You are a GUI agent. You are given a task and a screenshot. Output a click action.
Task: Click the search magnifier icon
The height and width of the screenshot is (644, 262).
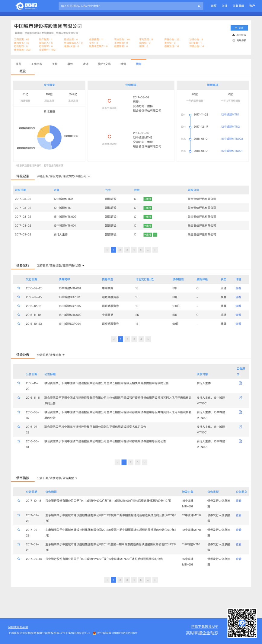(199, 6)
